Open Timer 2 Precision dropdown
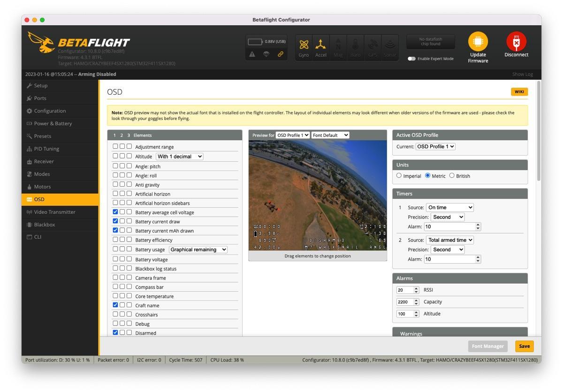This screenshot has height=392, width=563. pos(448,249)
